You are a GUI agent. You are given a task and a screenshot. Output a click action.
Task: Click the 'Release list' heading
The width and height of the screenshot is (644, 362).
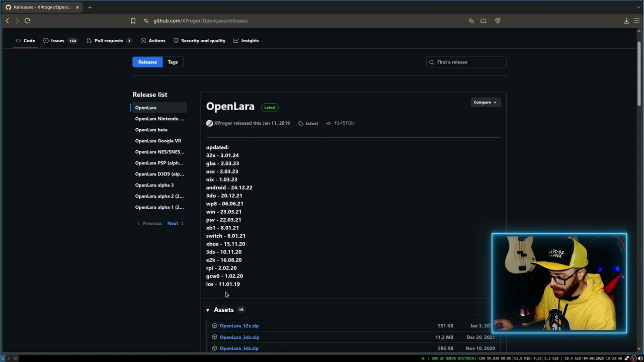pyautogui.click(x=150, y=95)
